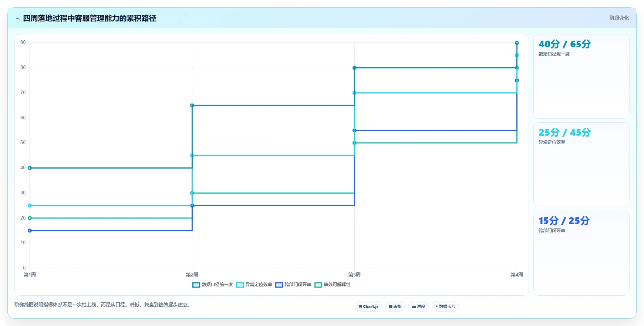Select the 跨部门闭环率 point at 第4周 (75)

point(517,80)
